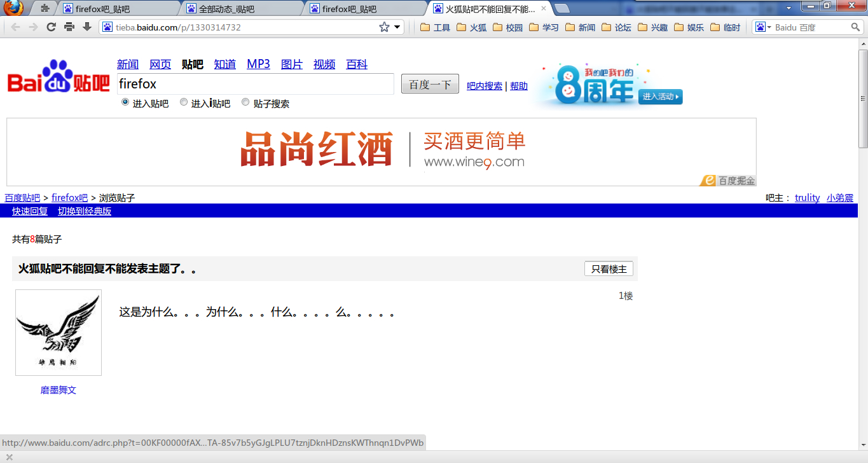This screenshot has height=463, width=868.
Task: Click the 进入活动 anniversary button
Action: (660, 97)
